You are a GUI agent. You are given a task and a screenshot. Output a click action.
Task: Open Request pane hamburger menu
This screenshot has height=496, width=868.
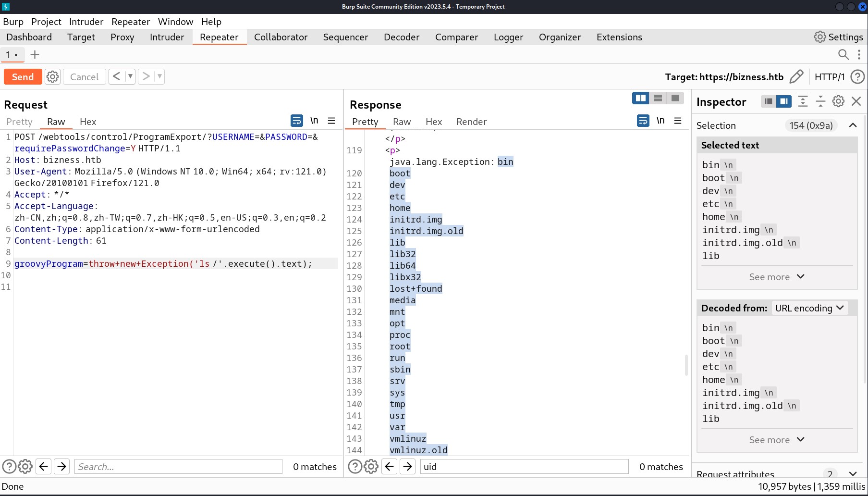(x=331, y=121)
